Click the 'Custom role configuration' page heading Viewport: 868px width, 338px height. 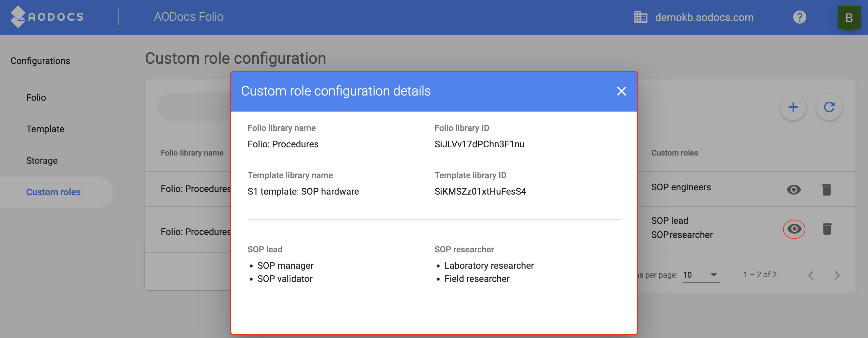point(235,59)
